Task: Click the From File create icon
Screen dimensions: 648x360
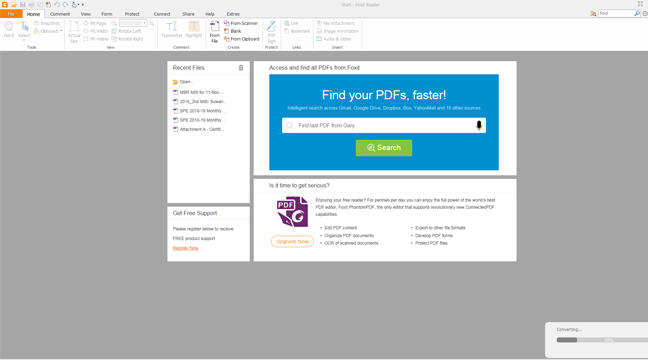Action: (x=214, y=31)
